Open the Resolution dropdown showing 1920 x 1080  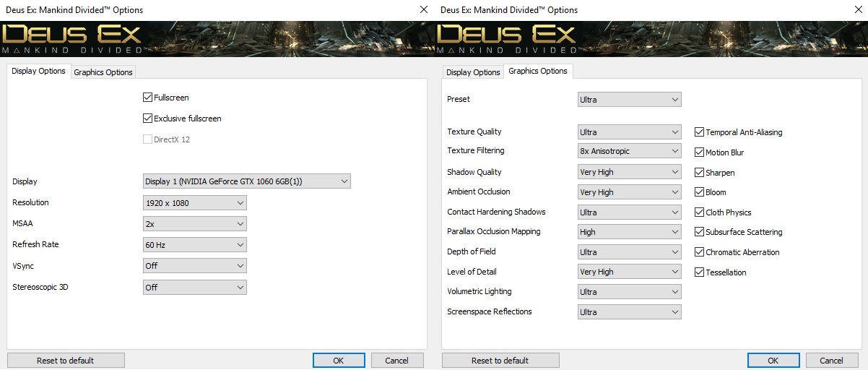(195, 203)
